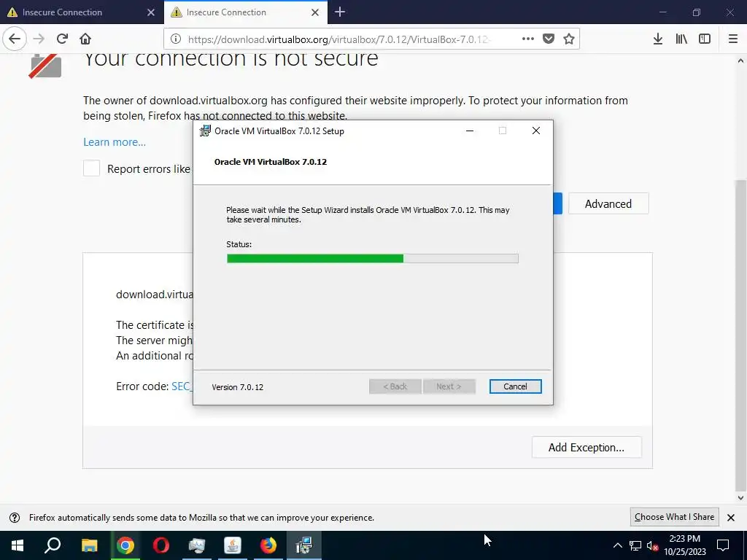The width and height of the screenshot is (747, 560).
Task: Reload the current page
Action: [x=63, y=39]
